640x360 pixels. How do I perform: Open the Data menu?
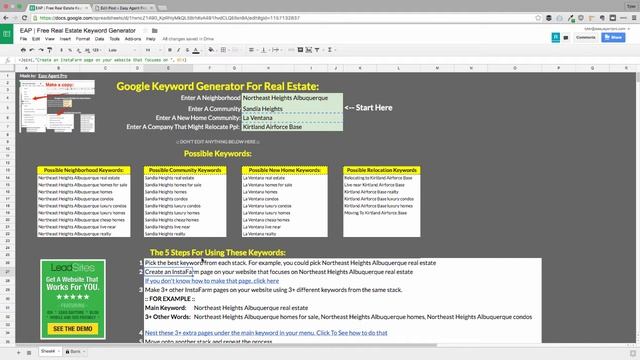point(100,39)
